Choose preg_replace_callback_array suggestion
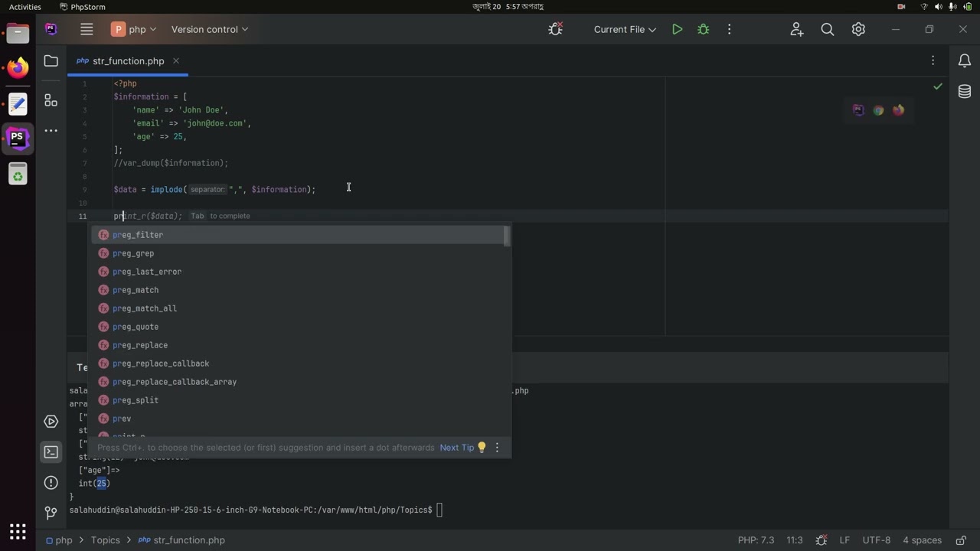980x551 pixels. (x=297, y=382)
